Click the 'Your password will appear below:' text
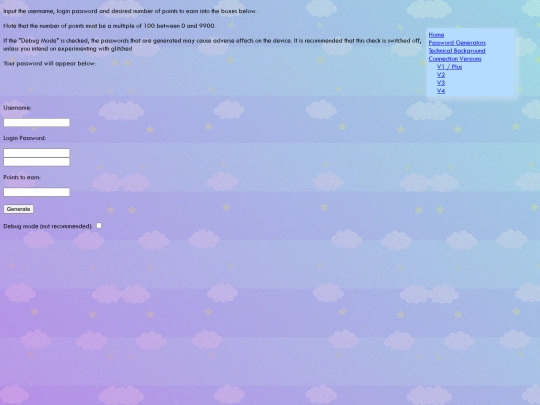540x405 pixels. (50, 63)
